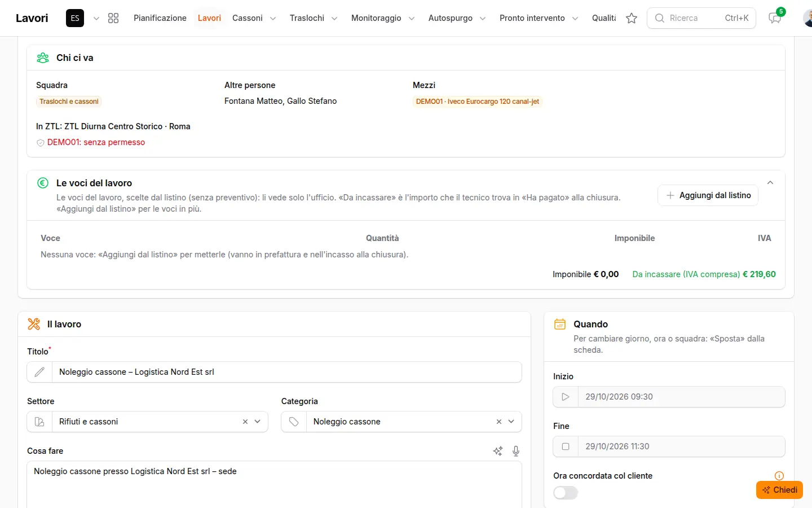Click the Da incassare € 219,60 total
Viewport: 812px width, 508px height.
click(704, 274)
